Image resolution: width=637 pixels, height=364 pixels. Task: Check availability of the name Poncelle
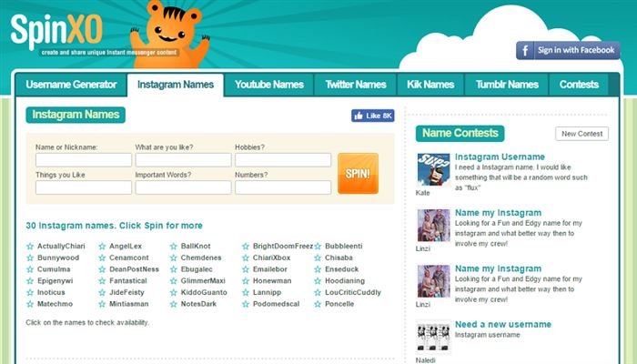click(339, 304)
